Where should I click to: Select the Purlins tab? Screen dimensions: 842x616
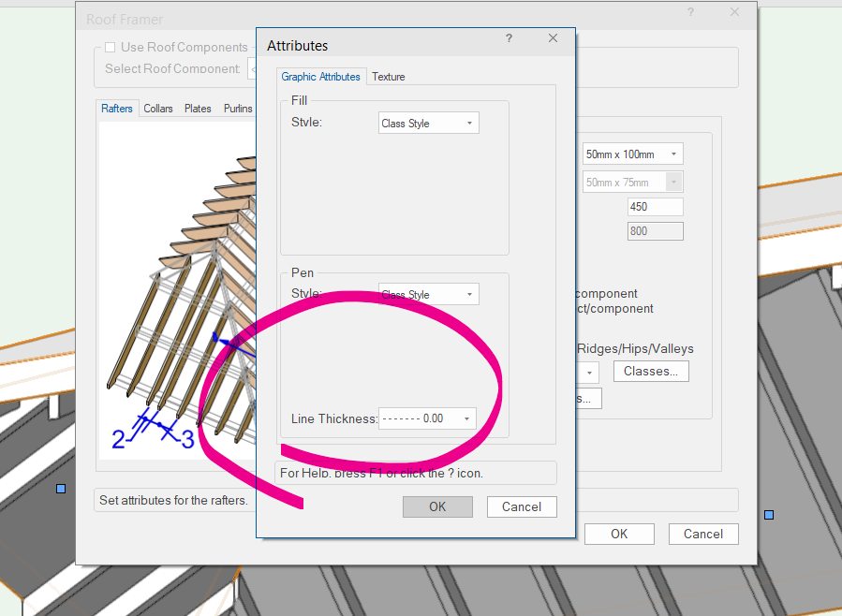pos(238,109)
